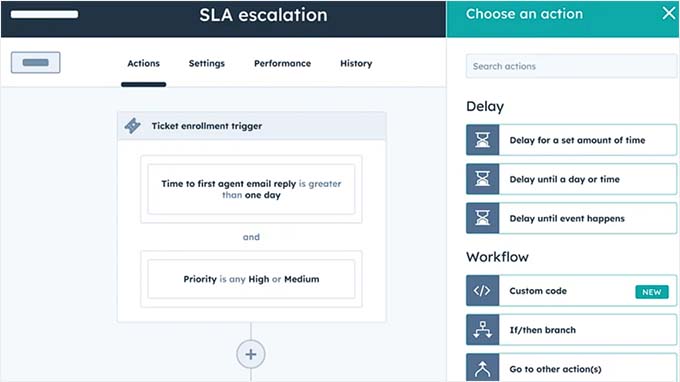Switch to the Performance tab
Viewport: 680px width, 382px height.
pos(282,63)
